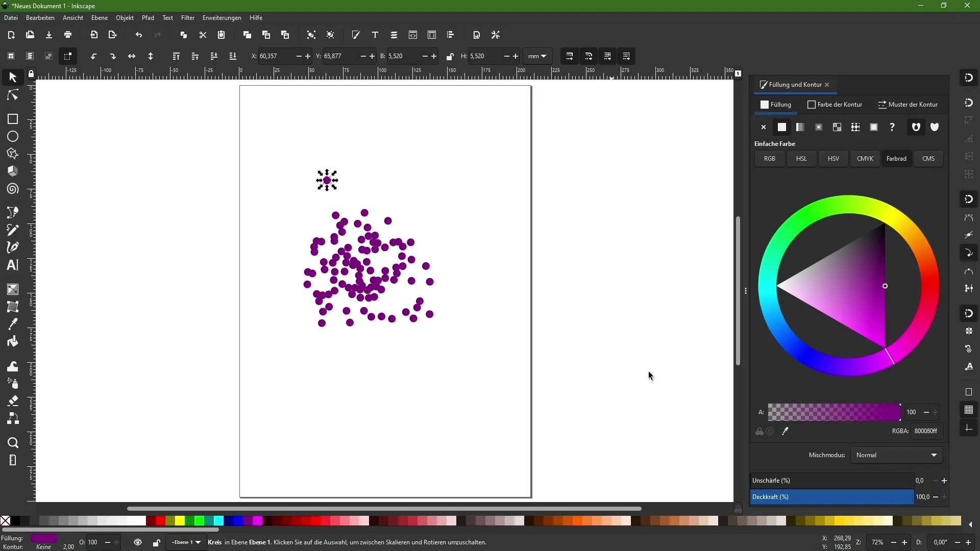Viewport: 980px width, 551px height.
Task: Select the RGB color mode button
Action: [770, 159]
